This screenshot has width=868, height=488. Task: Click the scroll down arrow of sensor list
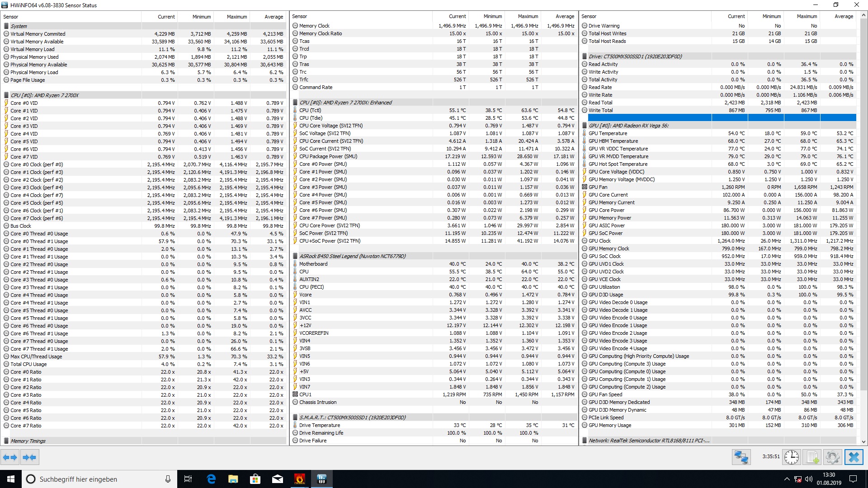coord(863,442)
